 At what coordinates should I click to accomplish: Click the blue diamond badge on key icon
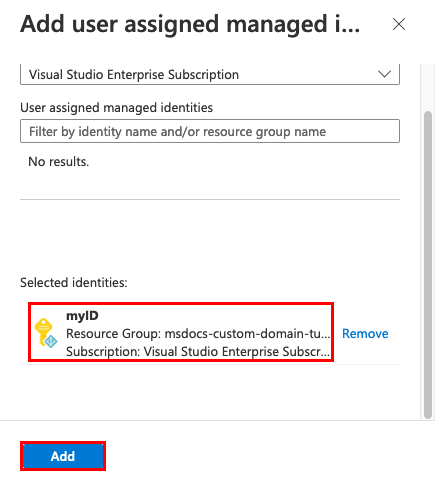51,341
